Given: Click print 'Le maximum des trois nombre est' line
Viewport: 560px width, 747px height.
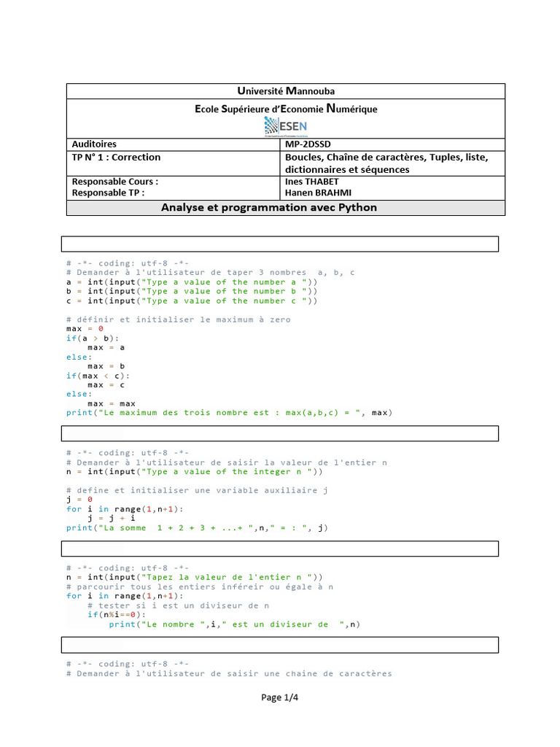Looking at the screenshot, I should click(229, 413).
